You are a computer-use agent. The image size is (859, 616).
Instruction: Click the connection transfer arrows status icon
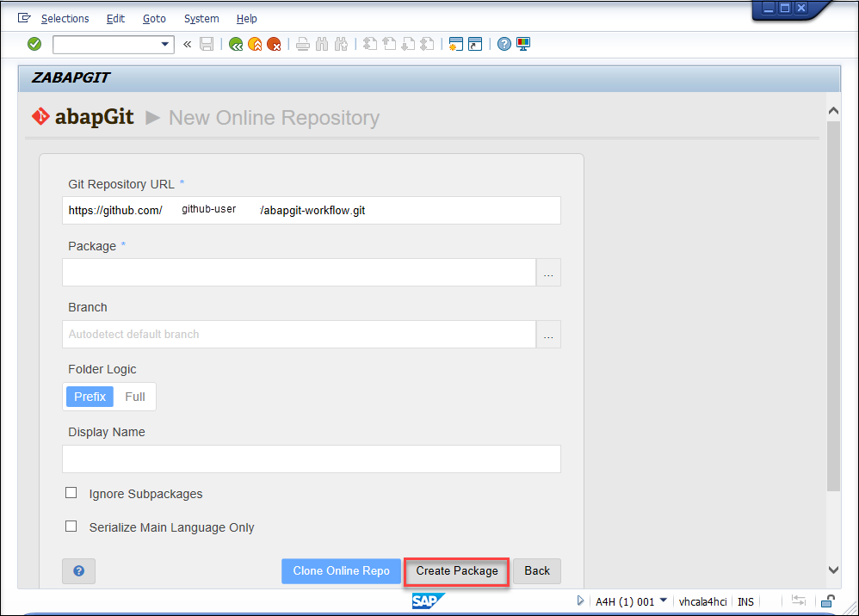799,601
